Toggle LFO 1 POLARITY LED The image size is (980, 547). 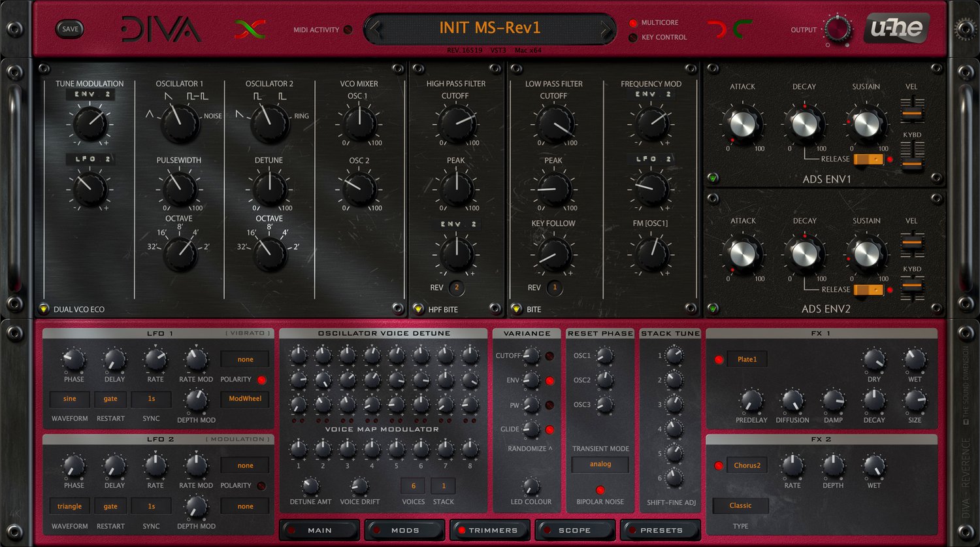click(262, 380)
